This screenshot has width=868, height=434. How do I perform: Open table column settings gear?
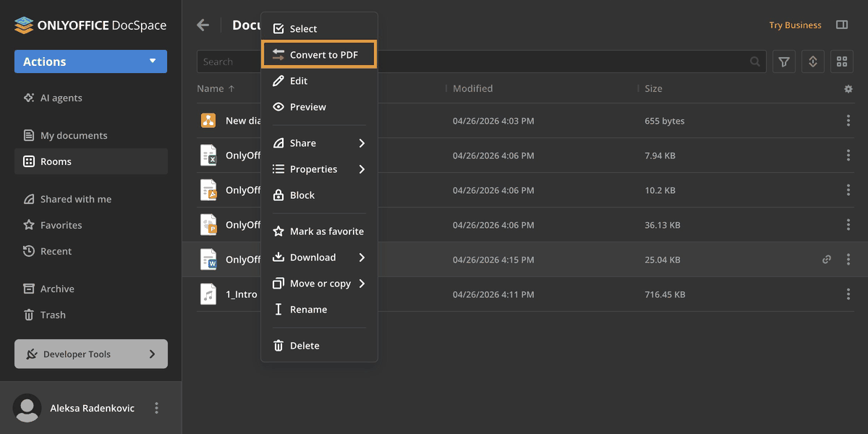tap(848, 89)
